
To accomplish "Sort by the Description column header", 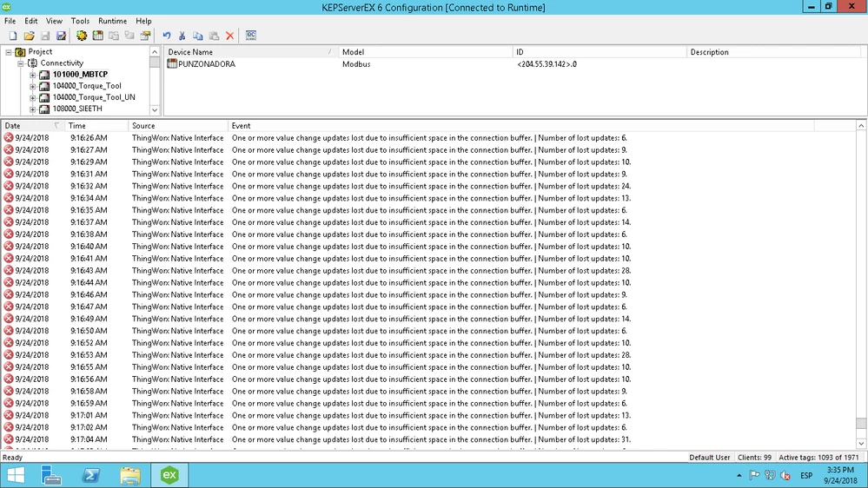I will [773, 52].
